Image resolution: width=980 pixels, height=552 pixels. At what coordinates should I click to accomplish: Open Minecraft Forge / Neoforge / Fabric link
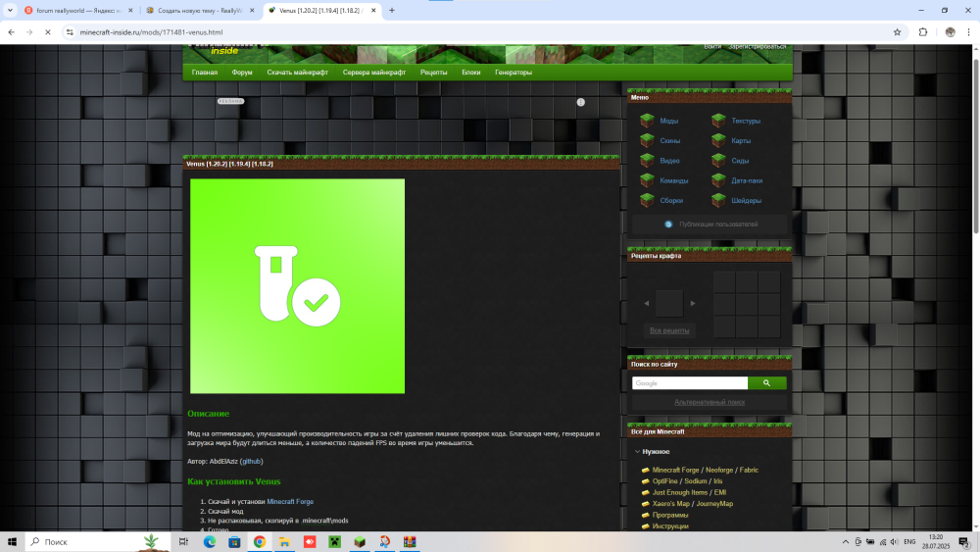click(705, 470)
